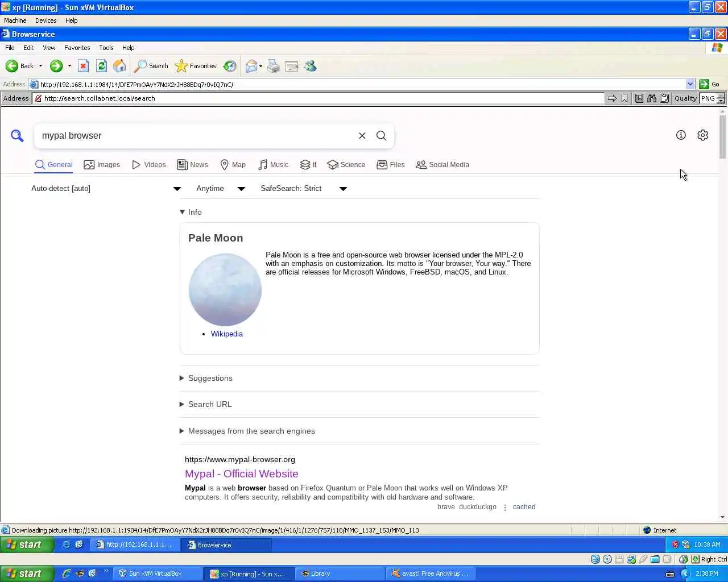Click the Edit page icon next to Print
Screen dimensions: 728x582
tap(292, 66)
